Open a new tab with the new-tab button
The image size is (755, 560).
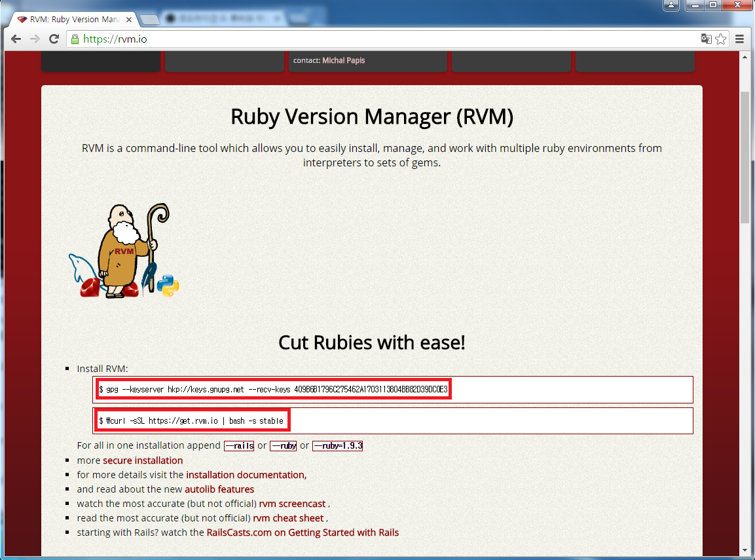[x=150, y=19]
